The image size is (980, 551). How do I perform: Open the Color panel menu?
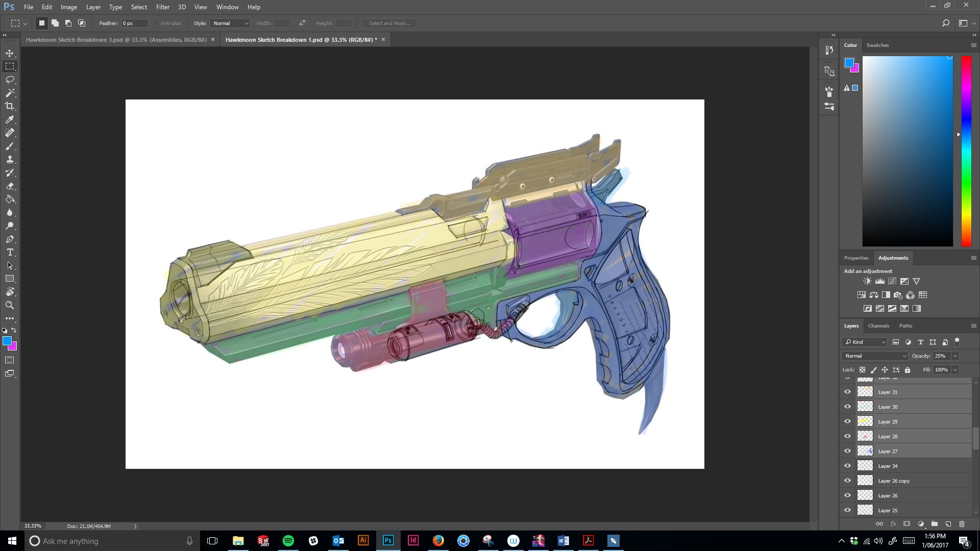pos(973,45)
